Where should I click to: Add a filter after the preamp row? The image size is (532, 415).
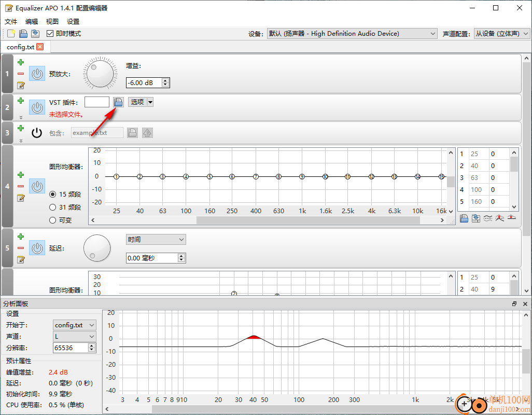[x=21, y=62]
